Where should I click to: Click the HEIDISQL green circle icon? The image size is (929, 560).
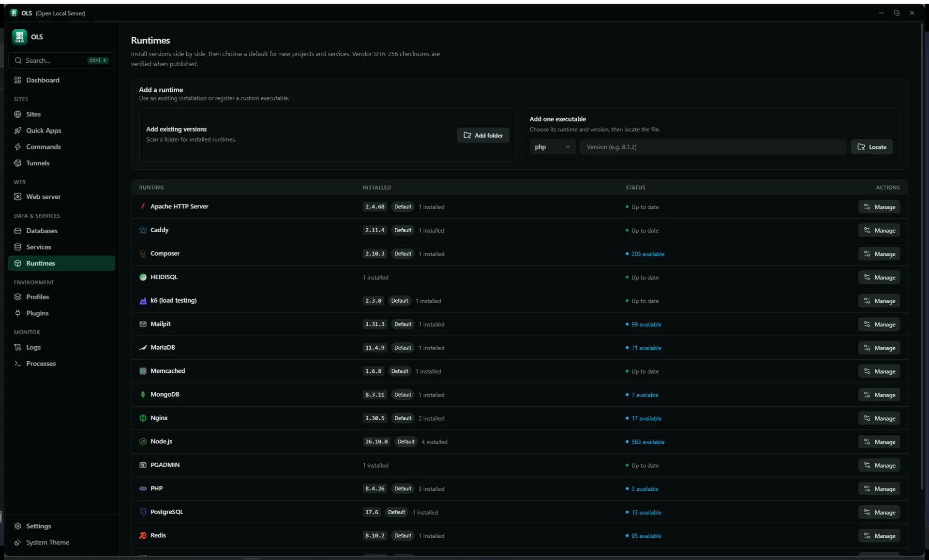tap(143, 277)
